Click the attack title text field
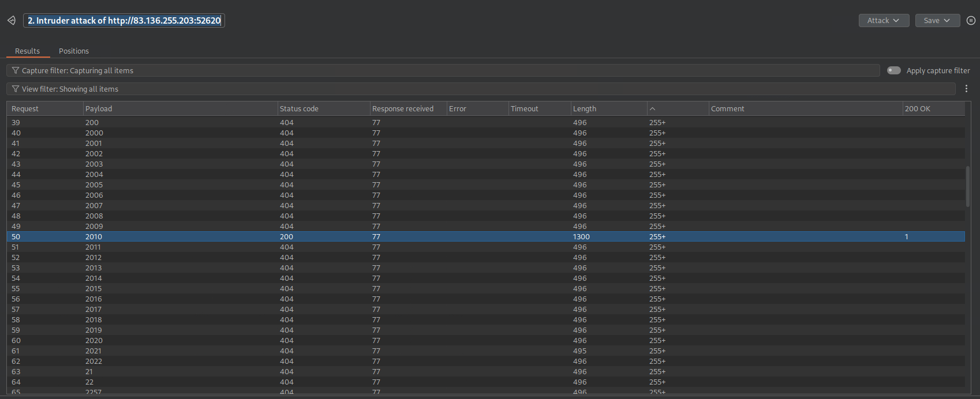The height and width of the screenshot is (399, 980). pos(124,21)
